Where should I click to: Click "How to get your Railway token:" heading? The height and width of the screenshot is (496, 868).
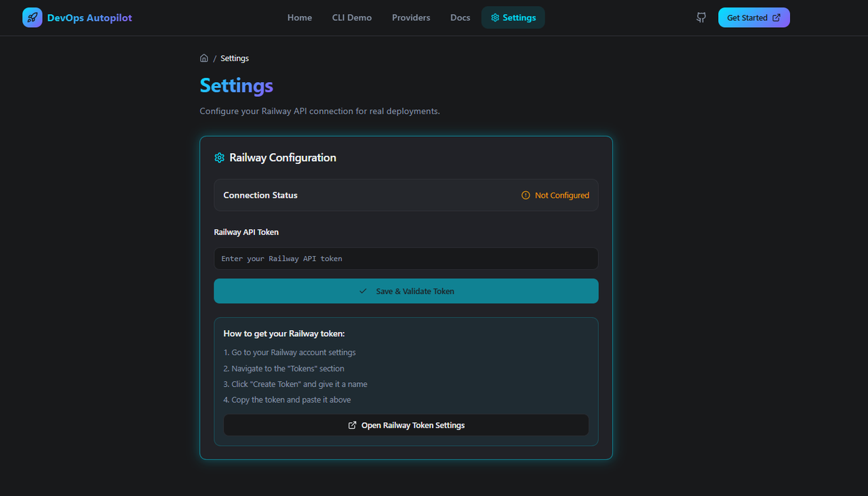[284, 333]
